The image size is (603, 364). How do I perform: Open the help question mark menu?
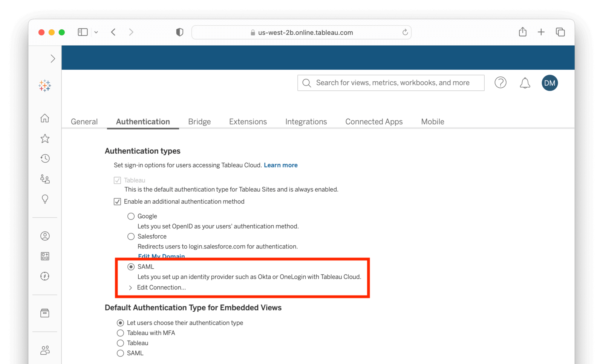[500, 83]
